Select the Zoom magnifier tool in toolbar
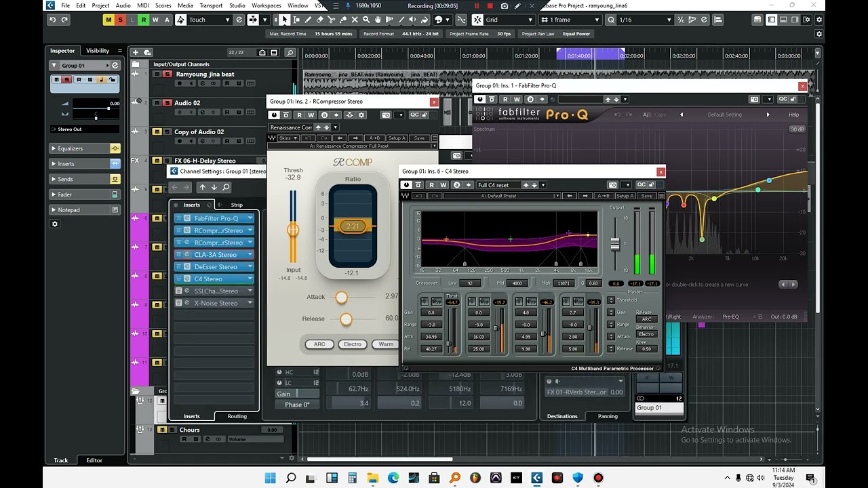Viewport: 868px width, 488px height. (x=366, y=20)
